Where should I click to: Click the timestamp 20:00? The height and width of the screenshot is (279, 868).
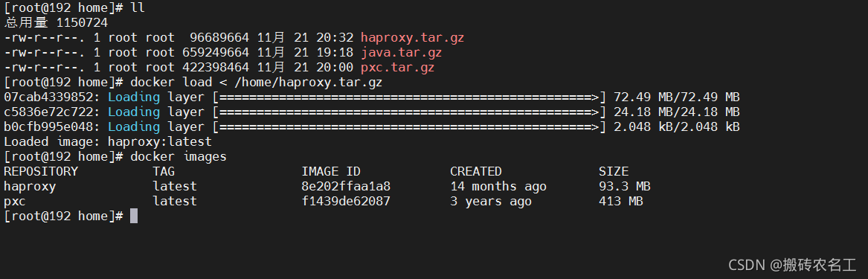coord(335,68)
